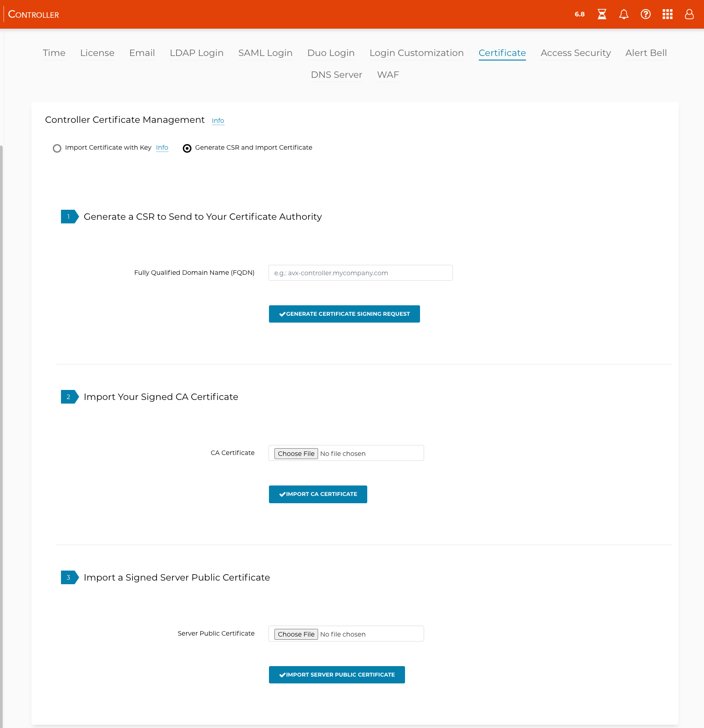Select Generate CSR and Import Certificate option
704x728 pixels.
pos(187,148)
